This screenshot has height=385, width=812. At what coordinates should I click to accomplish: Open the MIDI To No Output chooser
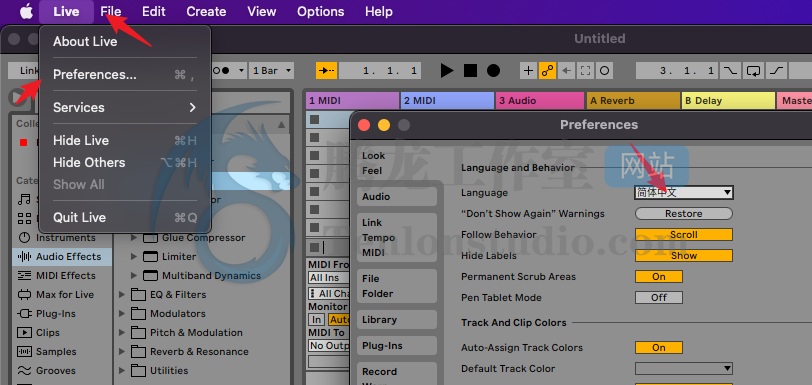coord(328,346)
